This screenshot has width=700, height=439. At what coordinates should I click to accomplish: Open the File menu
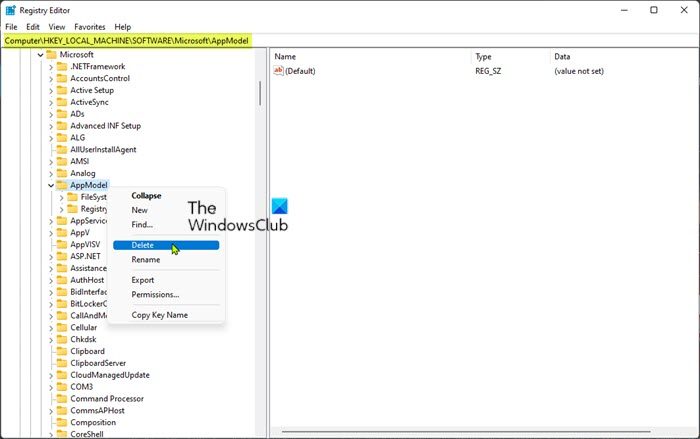coord(11,27)
